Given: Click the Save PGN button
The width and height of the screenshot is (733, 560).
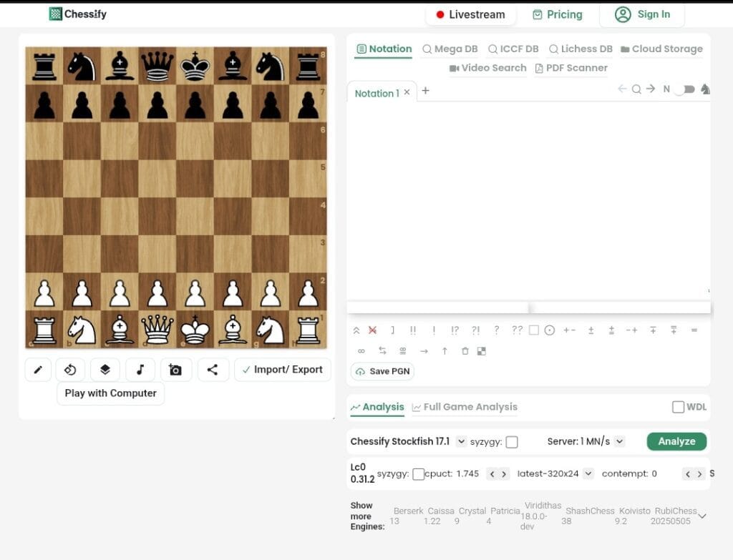Looking at the screenshot, I should pos(382,371).
